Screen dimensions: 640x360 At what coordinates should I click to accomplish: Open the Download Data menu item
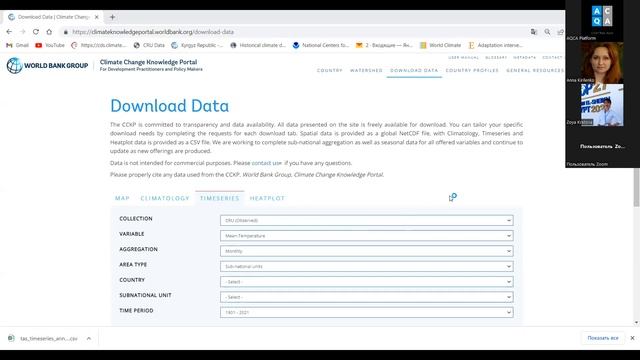coord(414,71)
